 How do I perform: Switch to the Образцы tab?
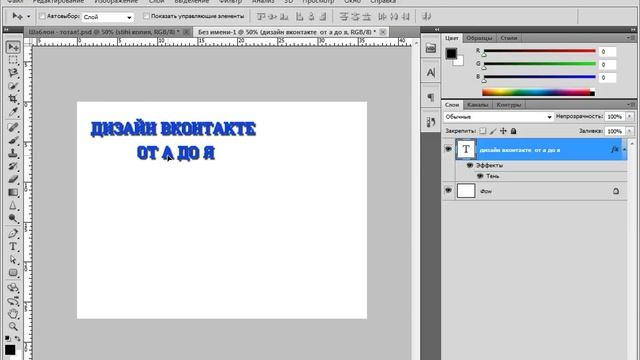479,38
